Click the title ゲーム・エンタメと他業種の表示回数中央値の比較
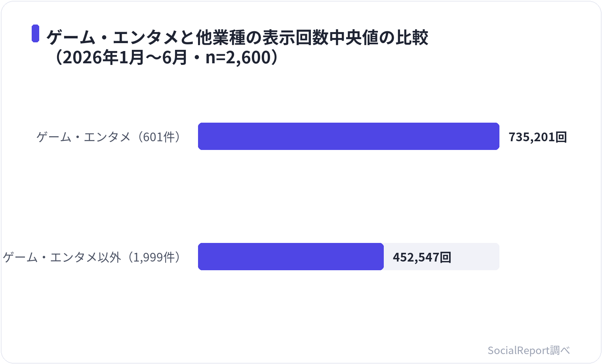602x364 pixels. pos(237,38)
